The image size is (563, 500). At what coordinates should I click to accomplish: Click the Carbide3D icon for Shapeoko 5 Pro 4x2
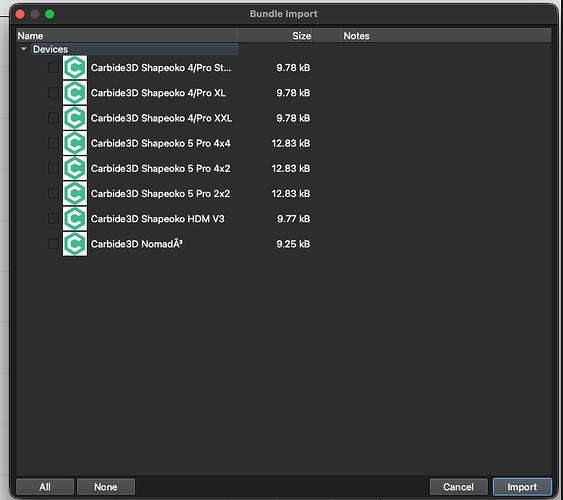pyautogui.click(x=75, y=168)
